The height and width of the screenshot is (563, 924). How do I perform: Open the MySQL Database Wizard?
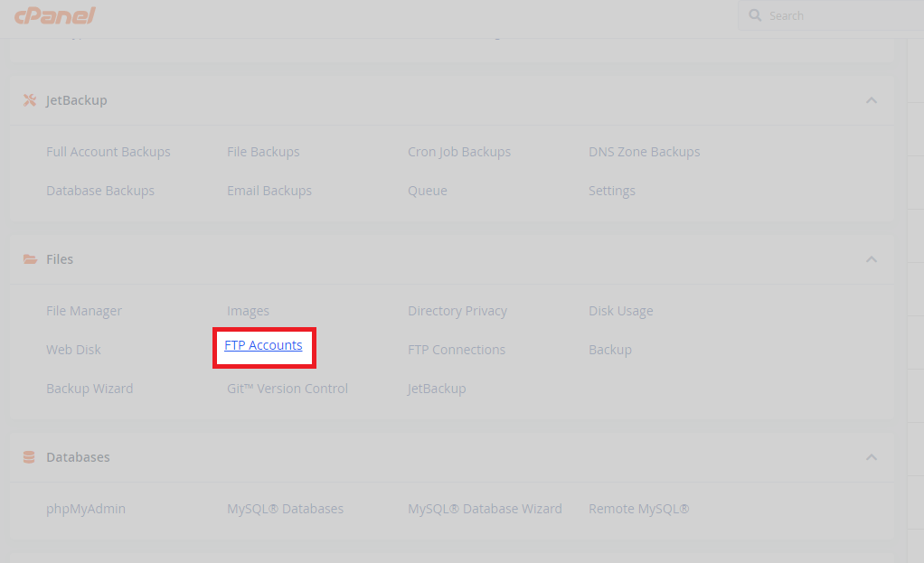tap(485, 508)
